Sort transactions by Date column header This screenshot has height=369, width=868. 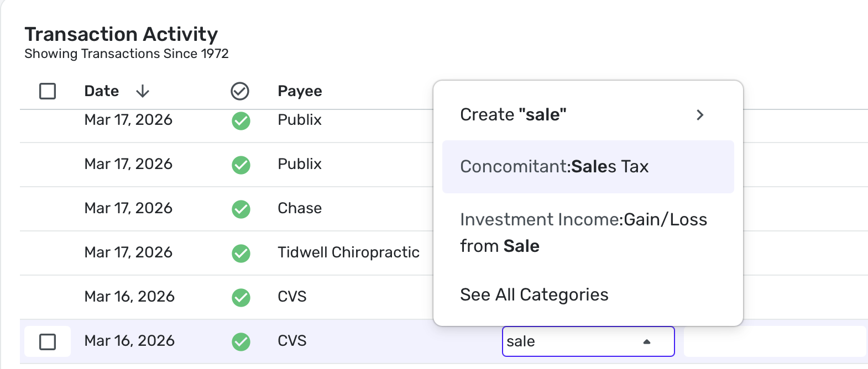coord(102,91)
